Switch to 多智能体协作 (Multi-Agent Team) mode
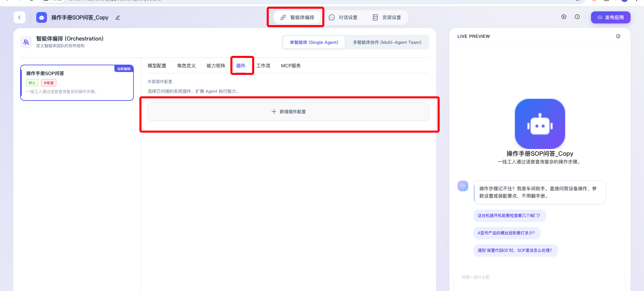This screenshot has width=644, height=291. (387, 42)
